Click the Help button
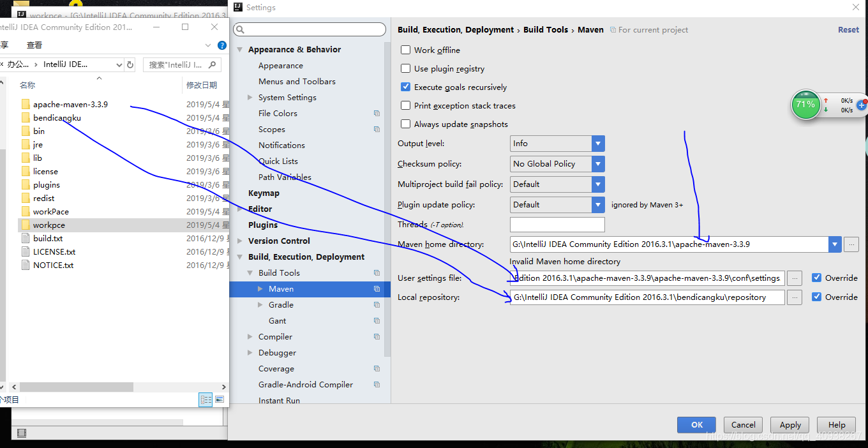868x448 pixels. tap(837, 425)
